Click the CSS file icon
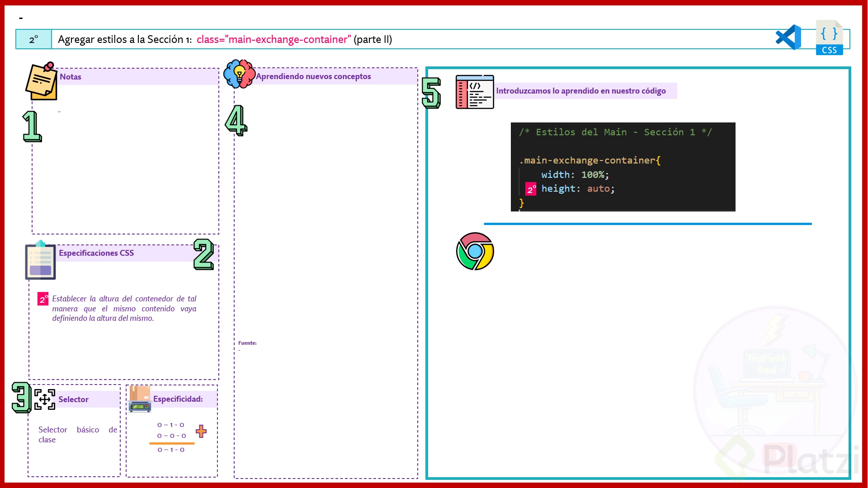 point(830,38)
